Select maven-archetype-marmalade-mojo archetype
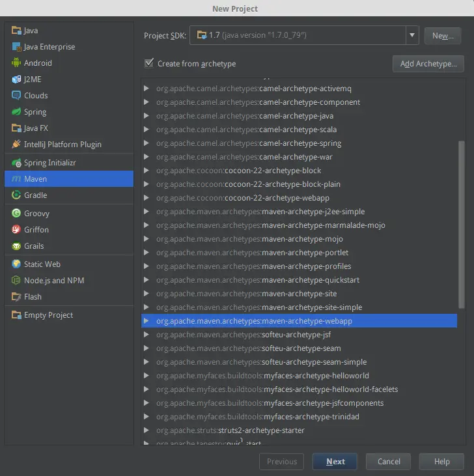The height and width of the screenshot is (476, 474). 300,225
